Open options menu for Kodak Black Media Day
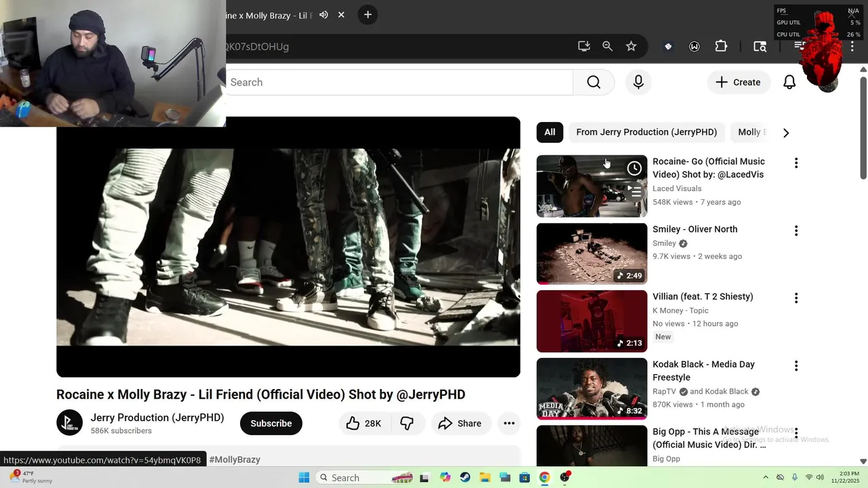Image resolution: width=868 pixels, height=488 pixels. coord(796,365)
